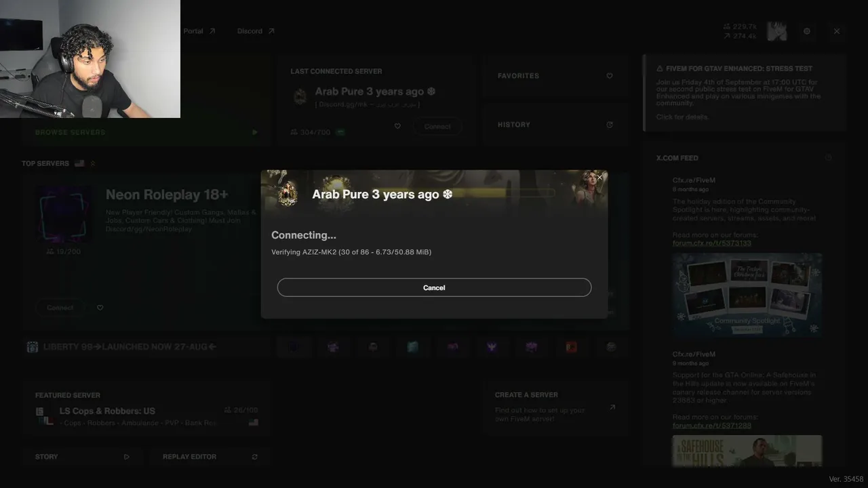The width and height of the screenshot is (868, 488).
Task: Click the Story play triangle icon
Action: pos(127,457)
